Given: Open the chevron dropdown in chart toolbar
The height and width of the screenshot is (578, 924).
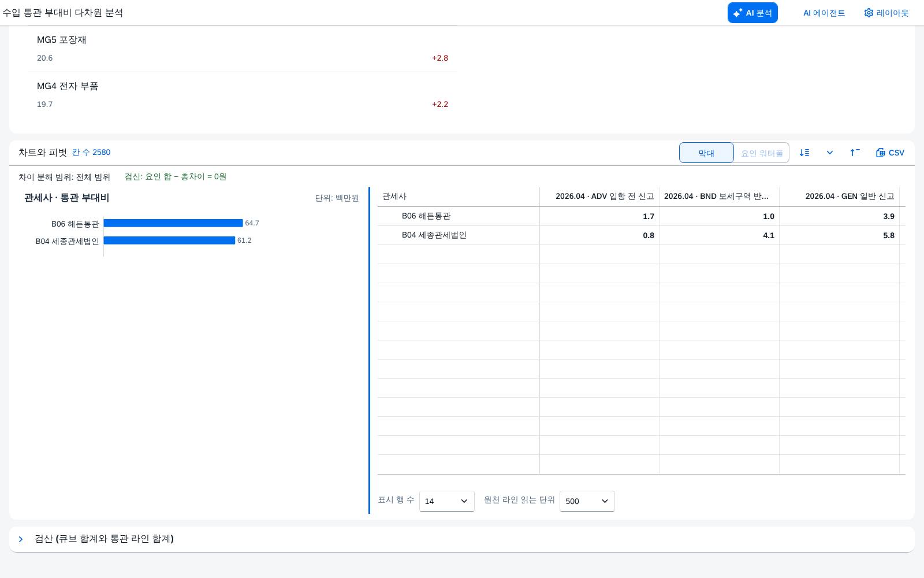Looking at the screenshot, I should (x=830, y=153).
